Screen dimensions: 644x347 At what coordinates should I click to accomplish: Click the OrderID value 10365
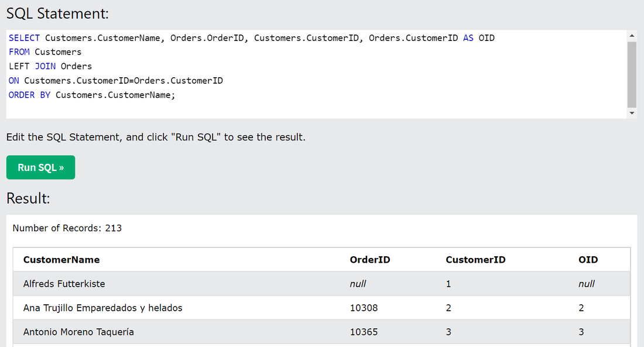(364, 332)
